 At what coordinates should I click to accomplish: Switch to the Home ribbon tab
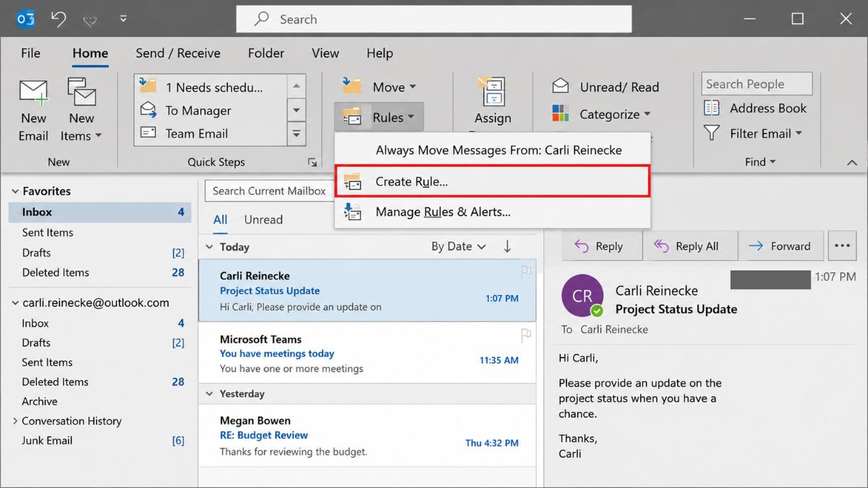pos(90,53)
